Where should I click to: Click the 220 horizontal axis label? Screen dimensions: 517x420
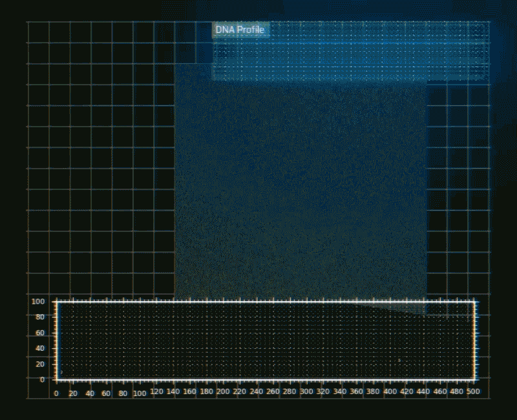click(x=239, y=392)
